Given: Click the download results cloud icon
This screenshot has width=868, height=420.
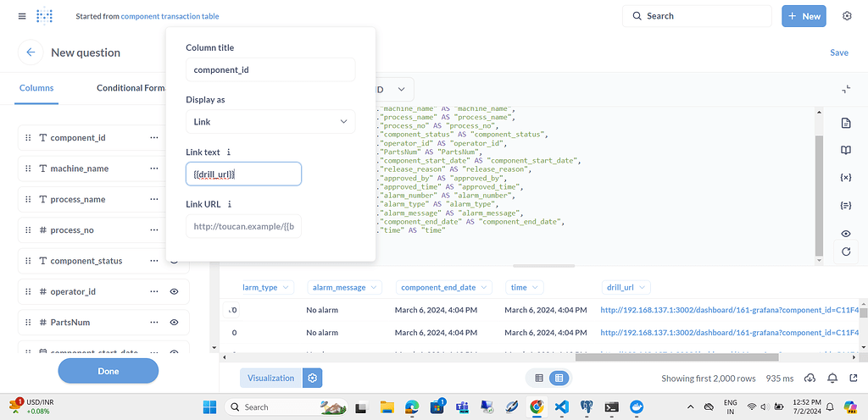Looking at the screenshot, I should click(810, 379).
